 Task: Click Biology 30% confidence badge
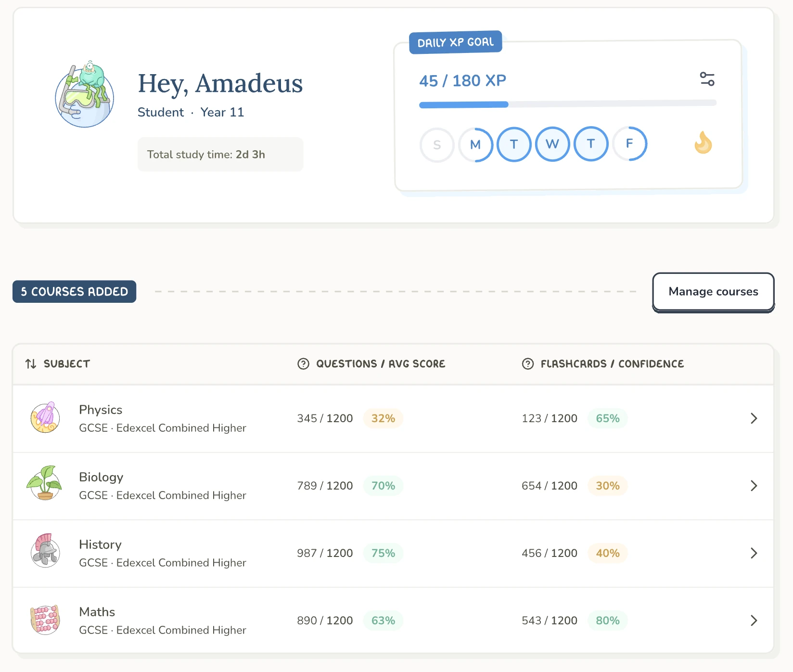pyautogui.click(x=607, y=486)
